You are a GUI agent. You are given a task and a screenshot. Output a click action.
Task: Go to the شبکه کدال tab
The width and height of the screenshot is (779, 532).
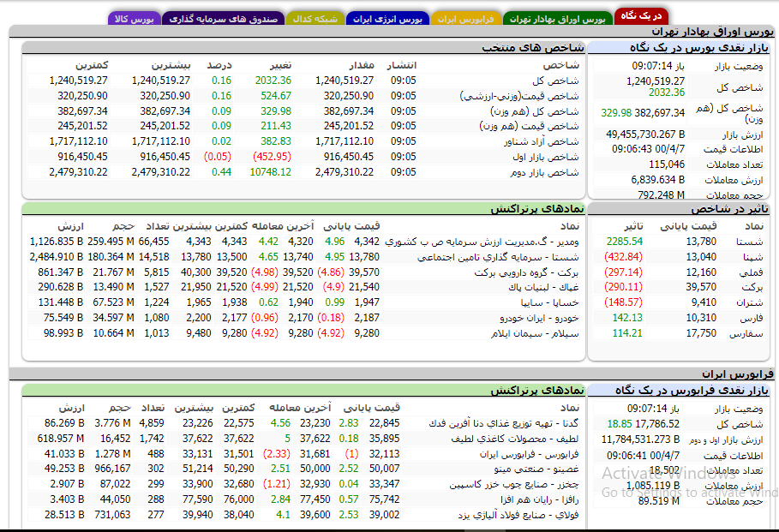click(315, 19)
